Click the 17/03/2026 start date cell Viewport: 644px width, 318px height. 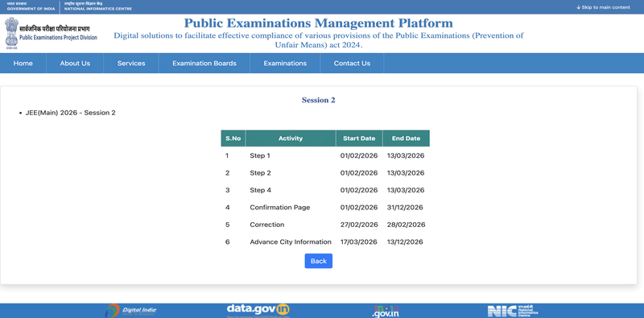click(359, 242)
